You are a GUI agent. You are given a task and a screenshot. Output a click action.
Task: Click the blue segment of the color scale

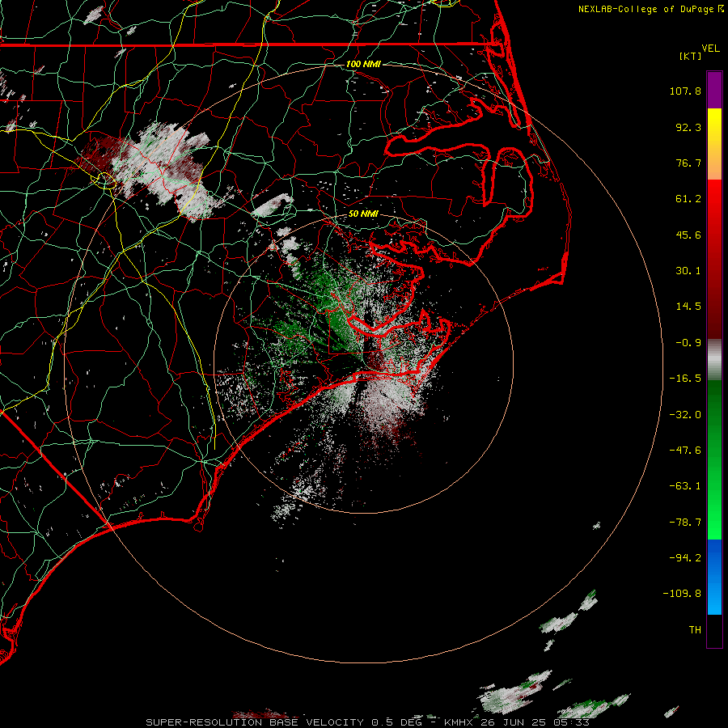[x=714, y=577]
